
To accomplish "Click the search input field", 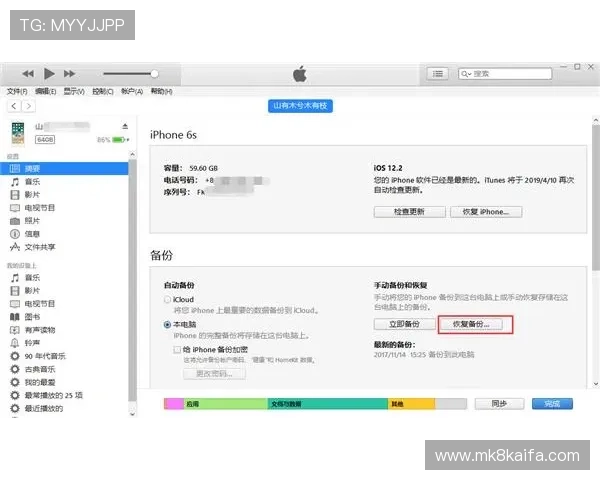I will (x=505, y=73).
